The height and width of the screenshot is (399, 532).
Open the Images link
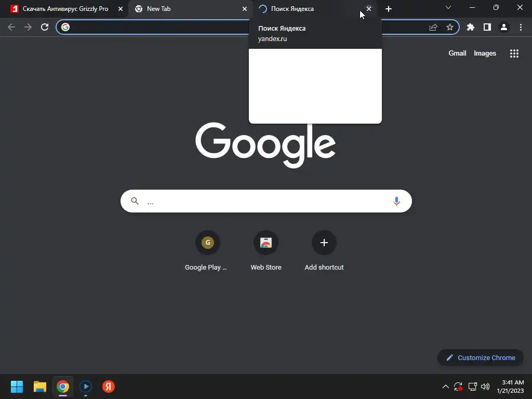tap(485, 54)
